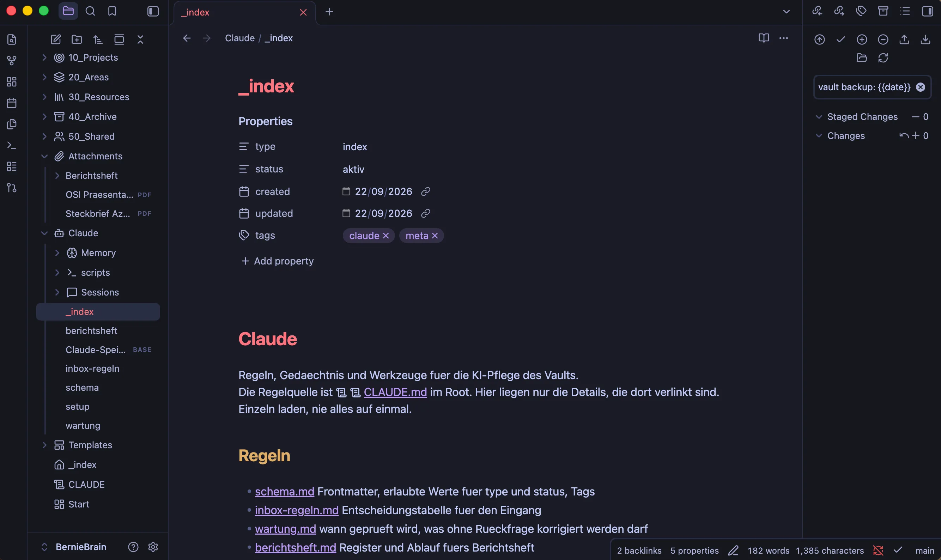Click Add property
The width and height of the screenshot is (941, 560).
click(x=277, y=261)
